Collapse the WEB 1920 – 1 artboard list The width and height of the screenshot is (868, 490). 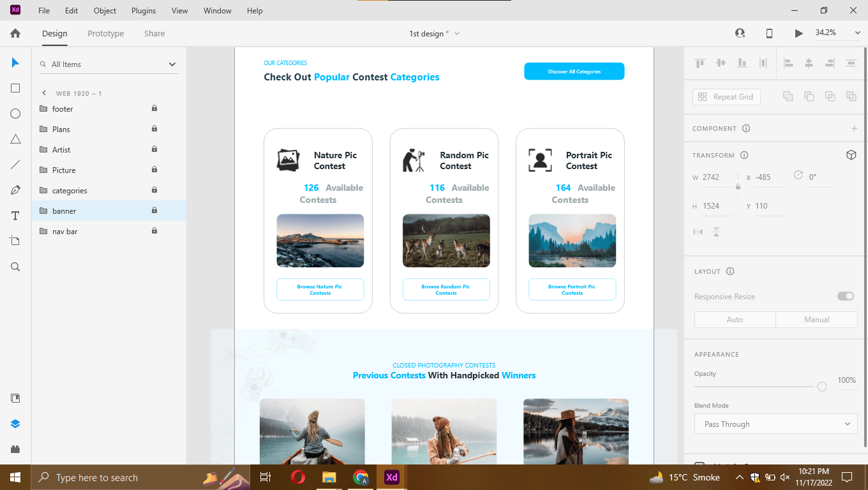[43, 93]
